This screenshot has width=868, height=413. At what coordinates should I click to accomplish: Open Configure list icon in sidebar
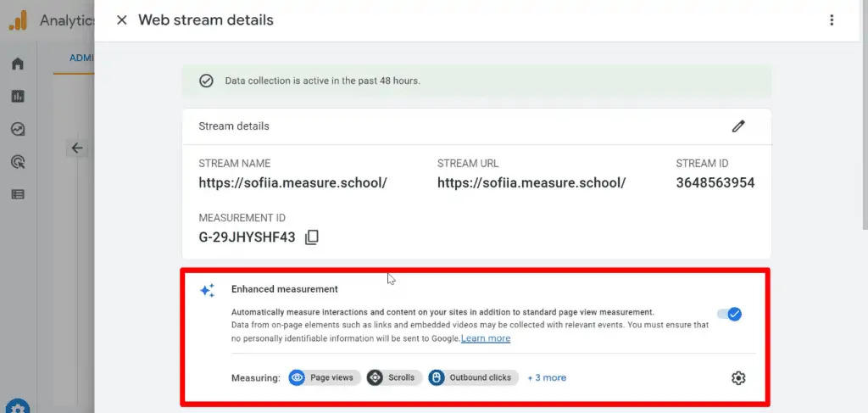click(x=18, y=194)
